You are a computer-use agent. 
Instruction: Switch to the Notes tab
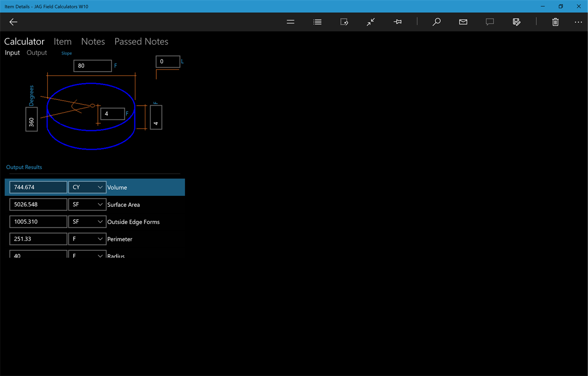point(93,42)
